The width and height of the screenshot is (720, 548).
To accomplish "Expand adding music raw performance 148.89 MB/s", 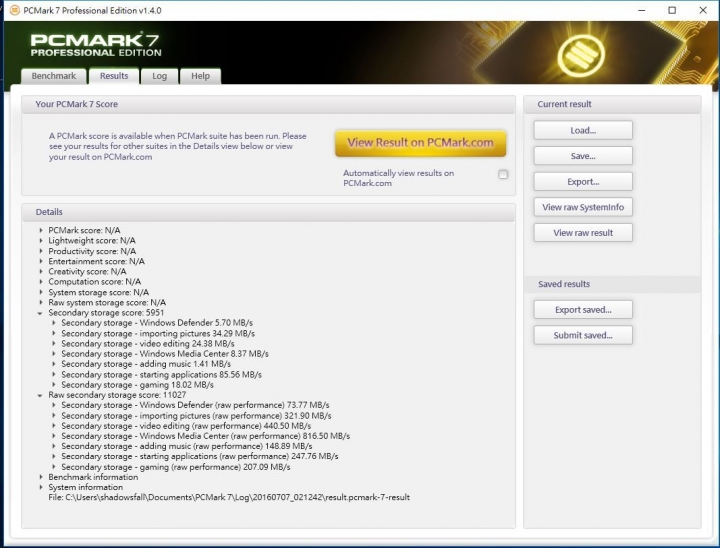I will coord(54,446).
